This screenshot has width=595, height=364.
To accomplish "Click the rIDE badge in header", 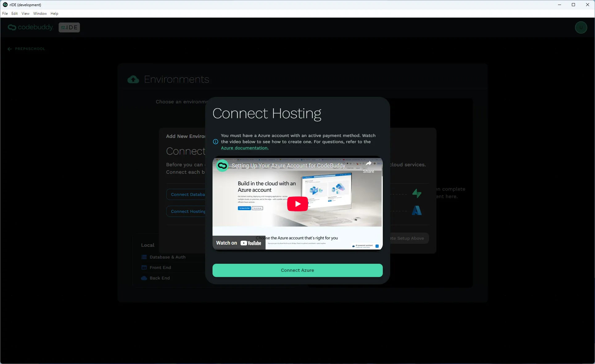I will (69, 27).
